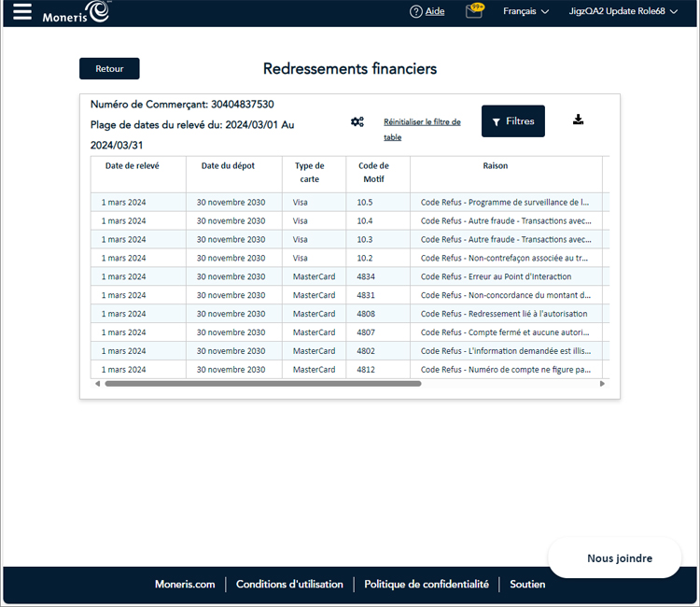Open JigzQA2 Update Role68 user dropdown
The image size is (700, 607).
pyautogui.click(x=623, y=12)
